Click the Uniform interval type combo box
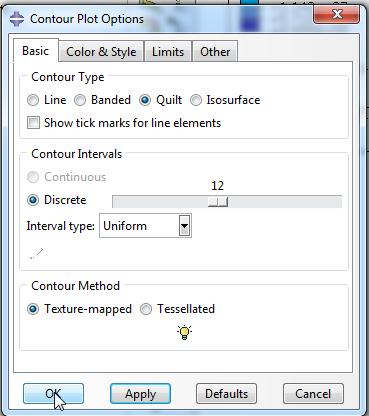Viewport: 369px width, 416px height. click(x=145, y=226)
